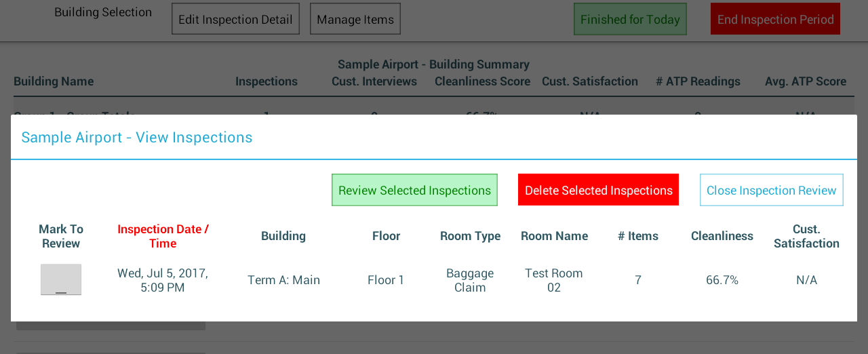Close the Inspection Review dialog
The image size is (868, 354).
click(771, 190)
